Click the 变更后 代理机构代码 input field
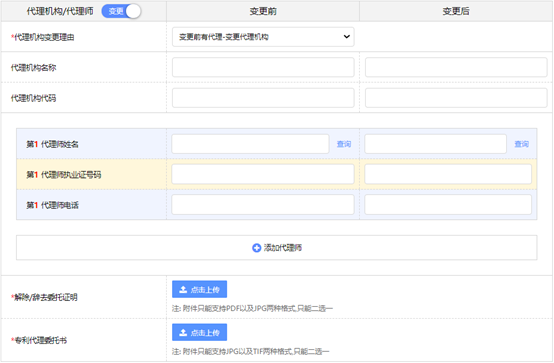 click(x=456, y=98)
